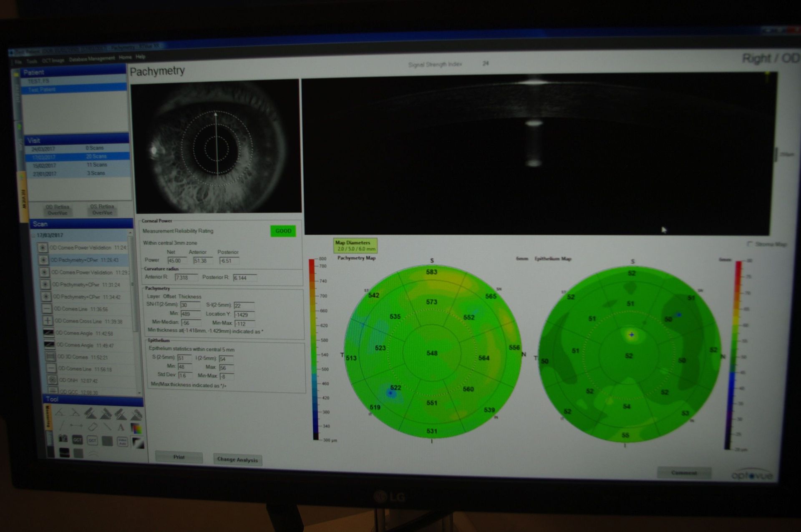Click the Print button
This screenshot has height=532, width=801.
pyautogui.click(x=179, y=457)
